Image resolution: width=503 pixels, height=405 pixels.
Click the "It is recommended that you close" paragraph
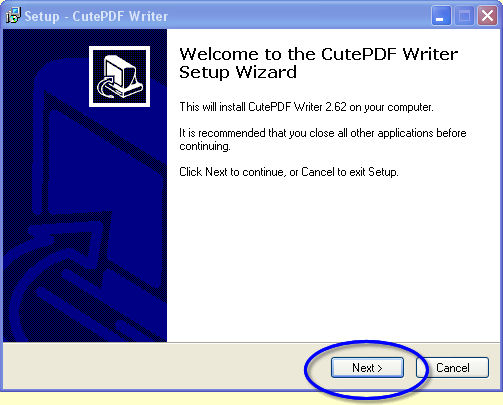323,139
